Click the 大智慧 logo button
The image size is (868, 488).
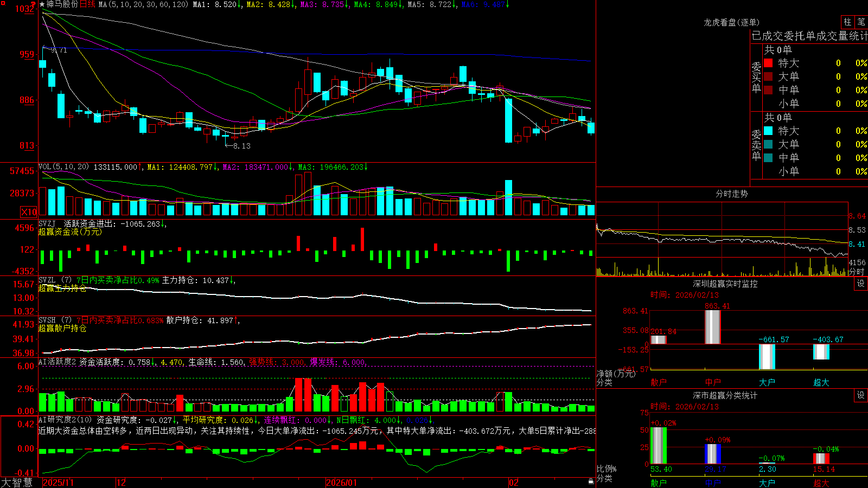[x=17, y=483]
